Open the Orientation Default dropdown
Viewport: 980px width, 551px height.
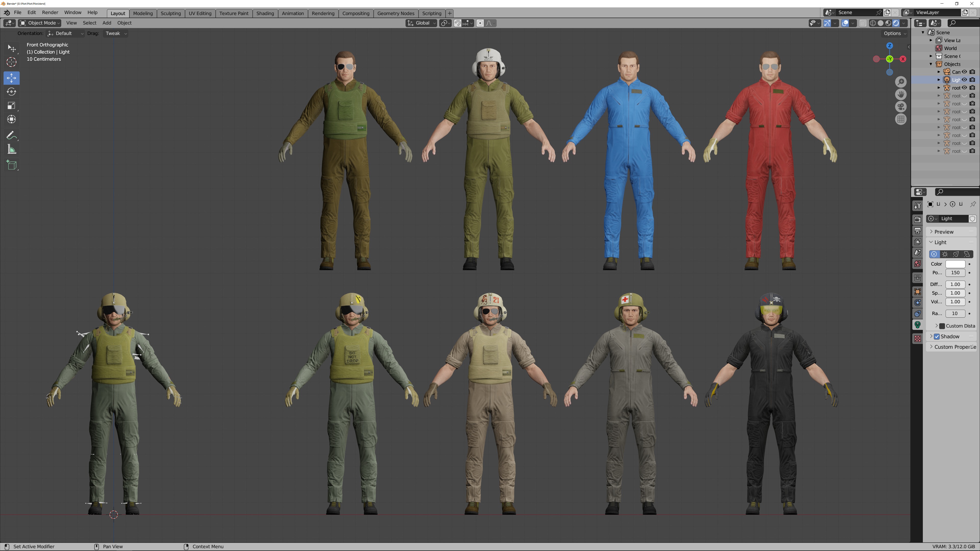click(65, 33)
